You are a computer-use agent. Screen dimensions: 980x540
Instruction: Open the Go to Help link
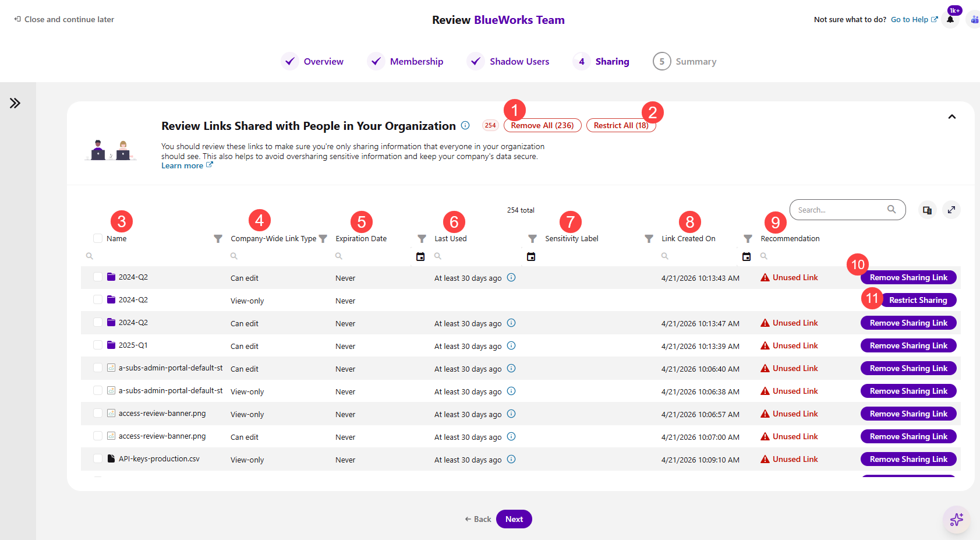click(x=914, y=19)
